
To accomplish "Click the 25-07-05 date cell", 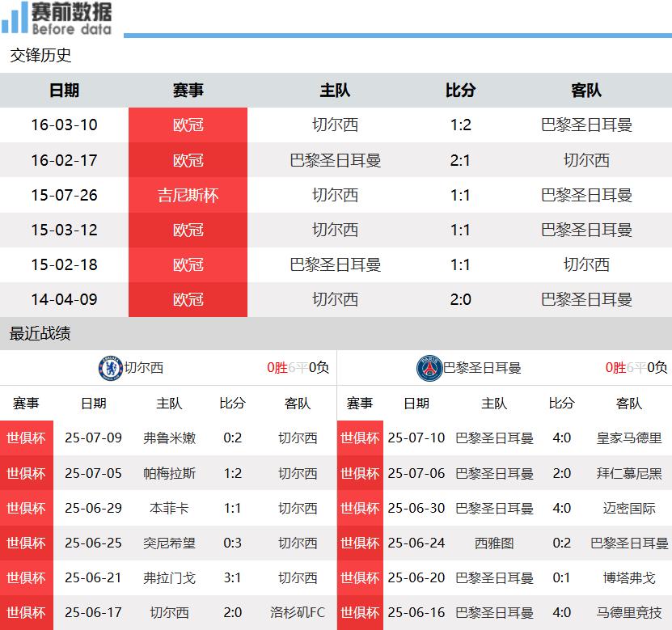I will click(94, 473).
